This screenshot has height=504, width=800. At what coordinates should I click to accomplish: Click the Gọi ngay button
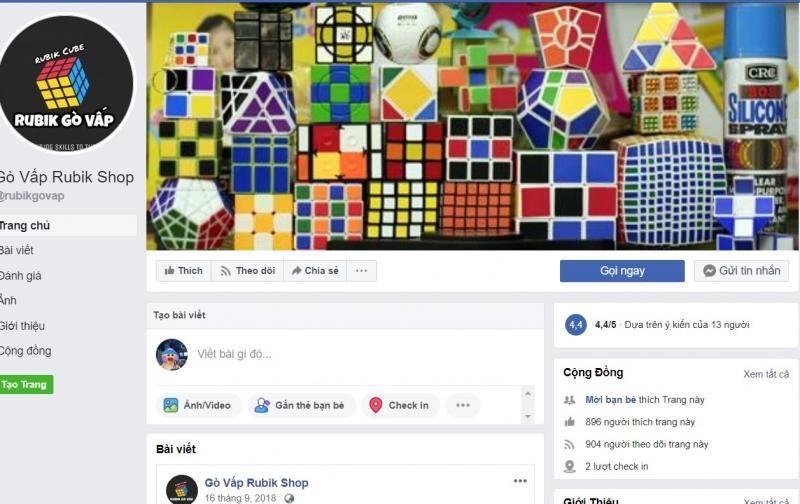coord(622,271)
